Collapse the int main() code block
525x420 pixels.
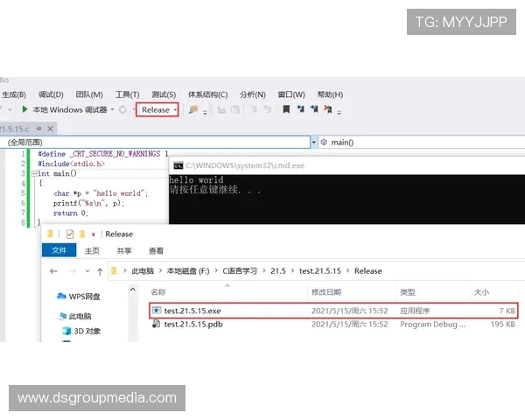click(34, 174)
